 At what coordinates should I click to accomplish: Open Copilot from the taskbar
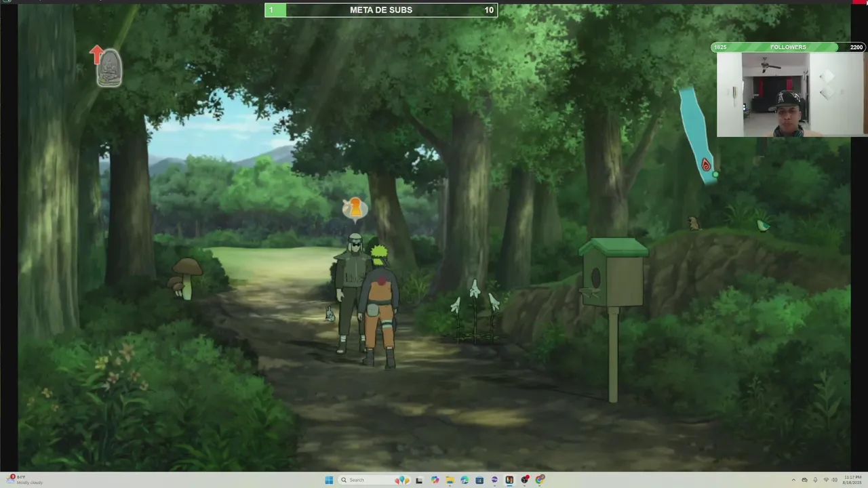click(x=435, y=480)
